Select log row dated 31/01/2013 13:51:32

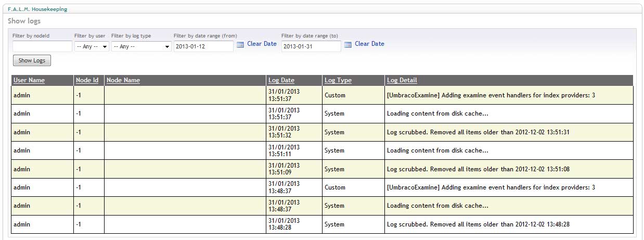[323, 132]
